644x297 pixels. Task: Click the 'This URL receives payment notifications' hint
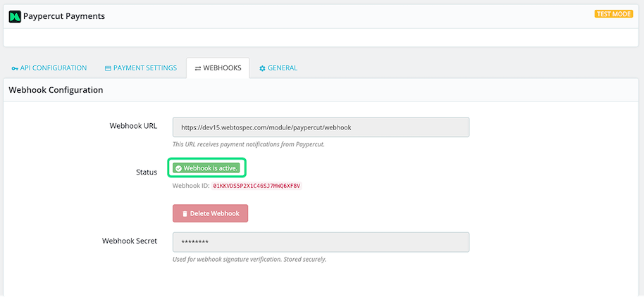(249, 144)
